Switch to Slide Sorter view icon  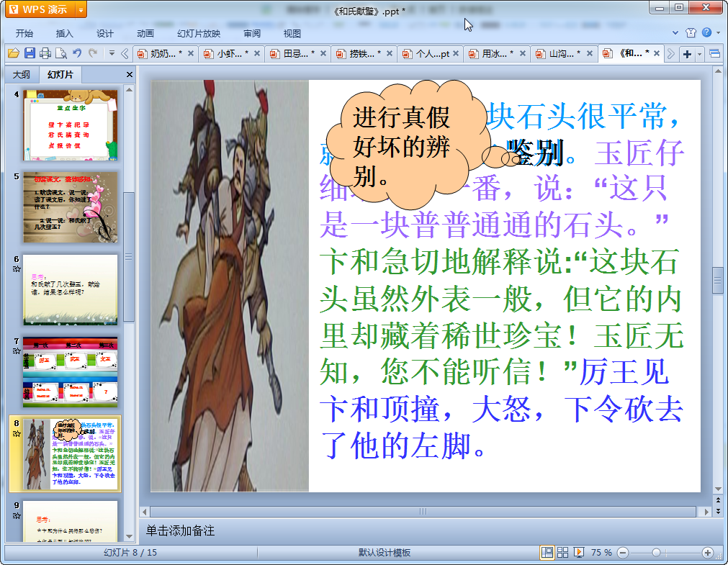tap(562, 553)
